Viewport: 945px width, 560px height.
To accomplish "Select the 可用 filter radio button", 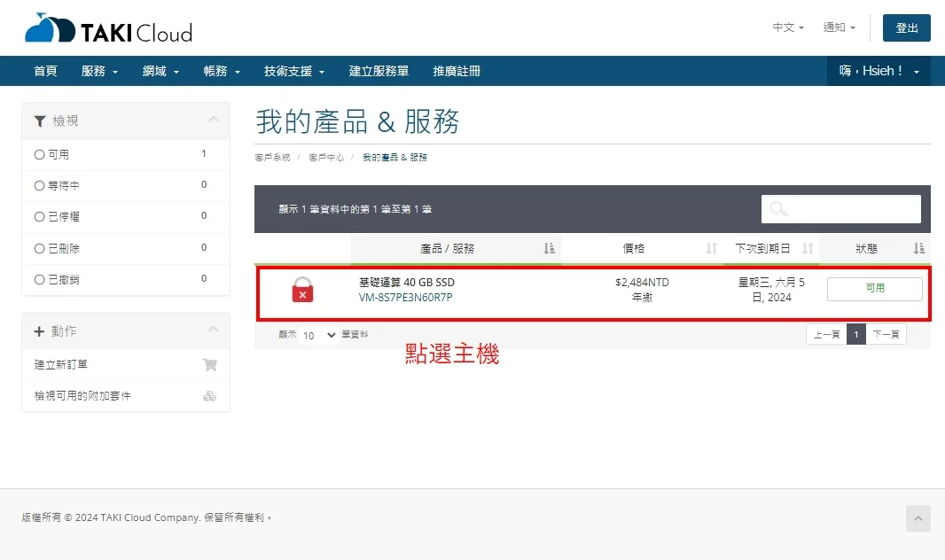I will (39, 155).
